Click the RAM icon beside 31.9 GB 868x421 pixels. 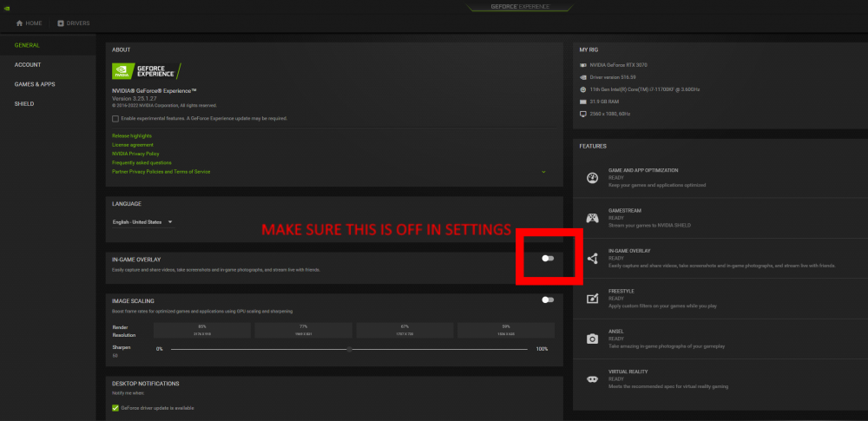click(583, 102)
